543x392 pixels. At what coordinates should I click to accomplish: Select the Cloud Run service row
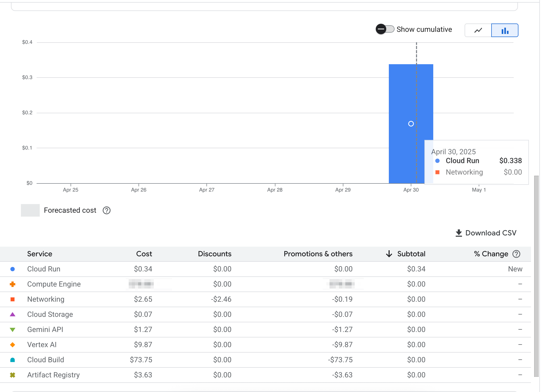(265, 269)
